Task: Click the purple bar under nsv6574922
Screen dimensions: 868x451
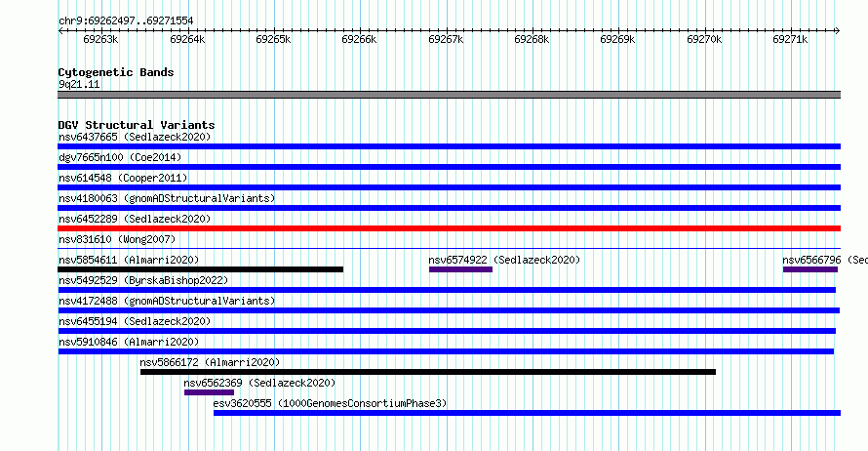Action: pos(460,269)
